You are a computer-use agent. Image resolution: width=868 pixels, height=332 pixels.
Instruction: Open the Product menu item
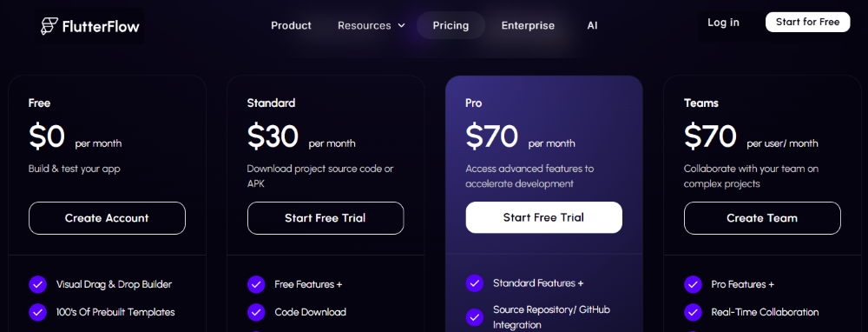point(291,25)
